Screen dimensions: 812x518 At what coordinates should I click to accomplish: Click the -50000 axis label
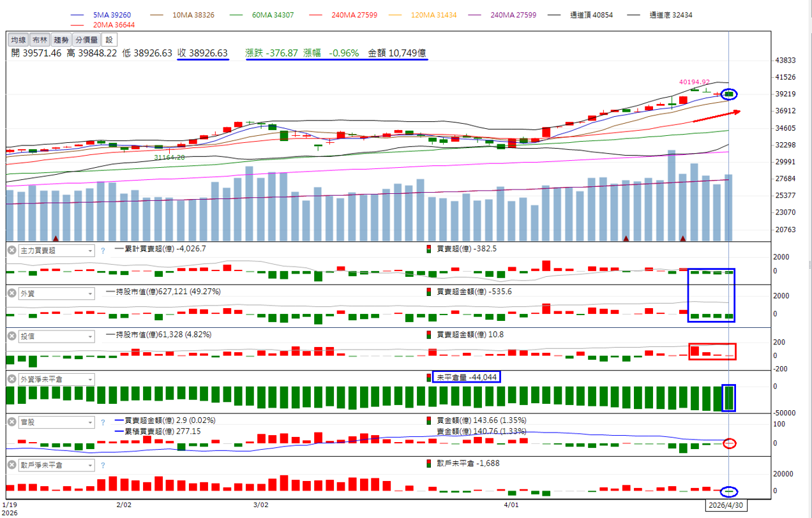pyautogui.click(x=785, y=413)
